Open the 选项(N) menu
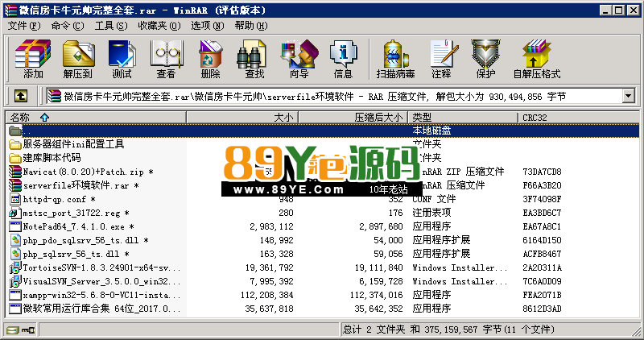 [x=208, y=26]
